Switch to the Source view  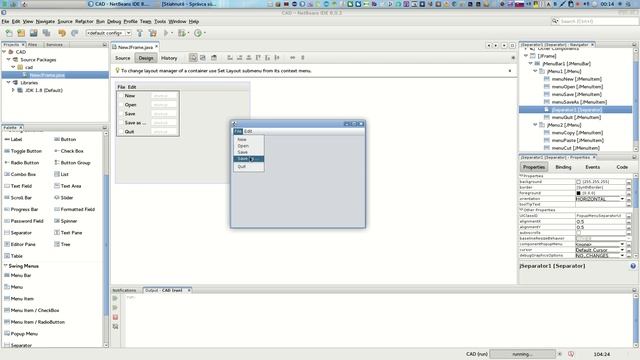(122, 58)
